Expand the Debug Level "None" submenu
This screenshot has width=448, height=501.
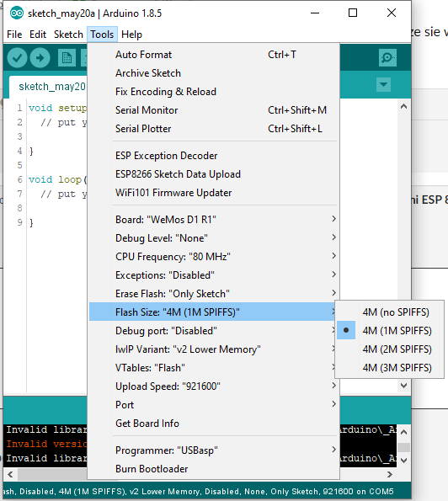pyautogui.click(x=213, y=238)
